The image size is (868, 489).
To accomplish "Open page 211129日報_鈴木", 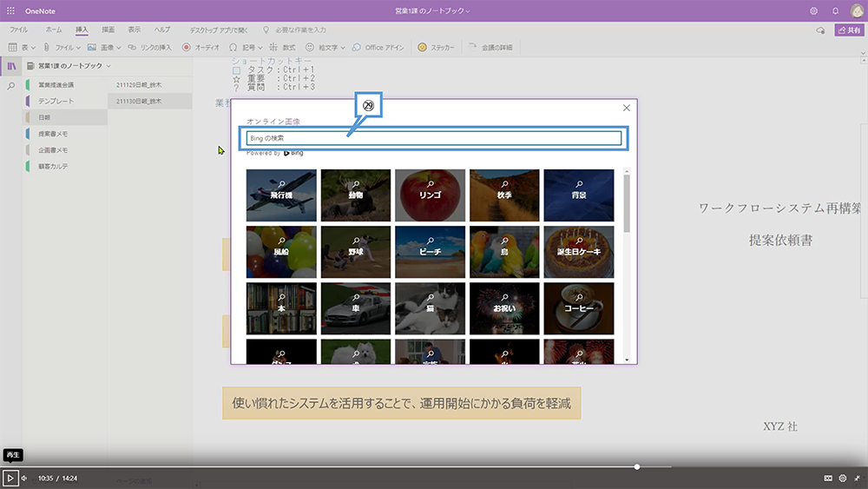I will [149, 85].
